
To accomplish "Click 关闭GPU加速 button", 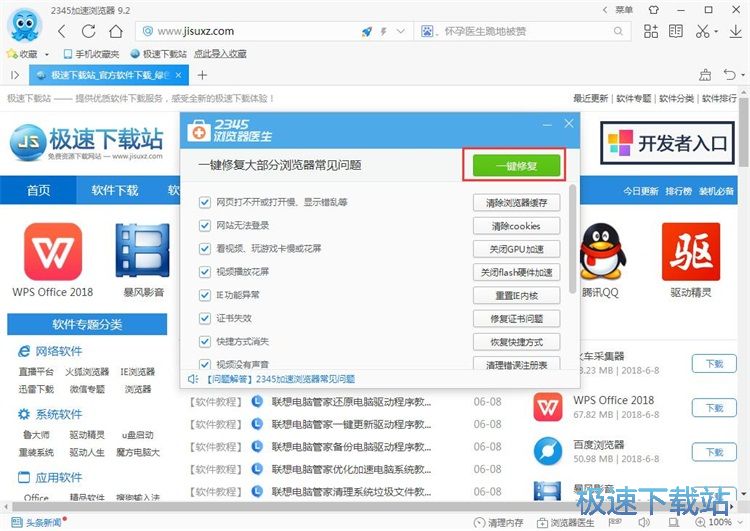I will coord(516,249).
